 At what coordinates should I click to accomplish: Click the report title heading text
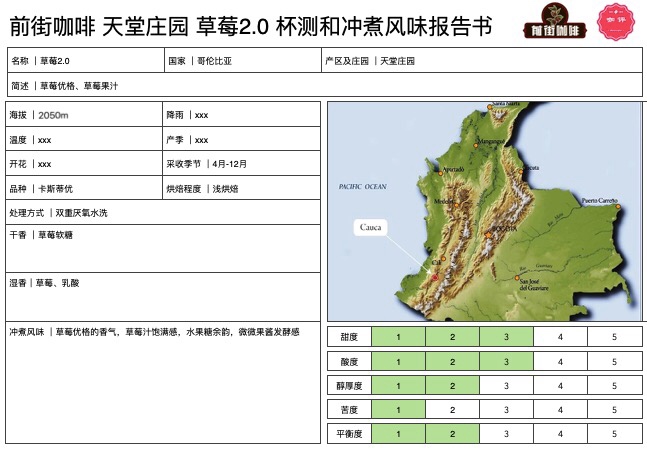(x=250, y=24)
